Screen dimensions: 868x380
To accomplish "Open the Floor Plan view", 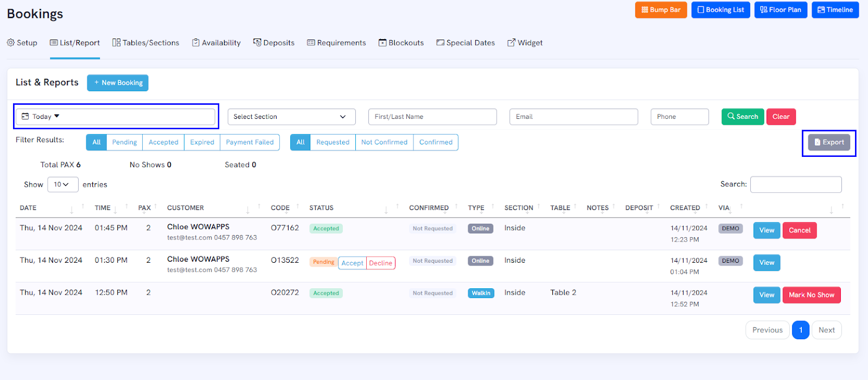I will [x=781, y=10].
